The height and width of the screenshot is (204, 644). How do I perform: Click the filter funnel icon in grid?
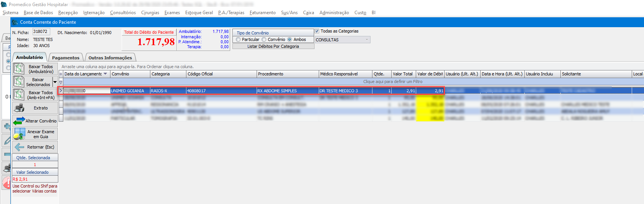click(x=61, y=82)
